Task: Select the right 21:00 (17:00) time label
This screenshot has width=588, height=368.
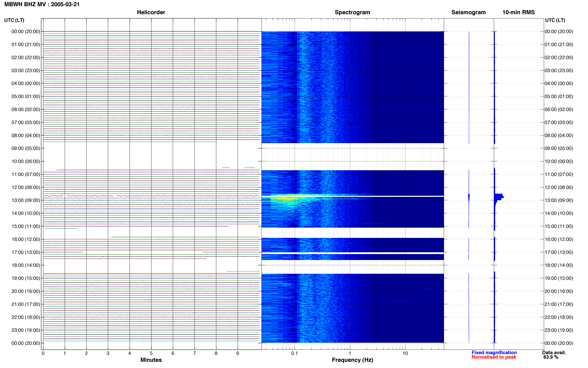Action: [559, 304]
